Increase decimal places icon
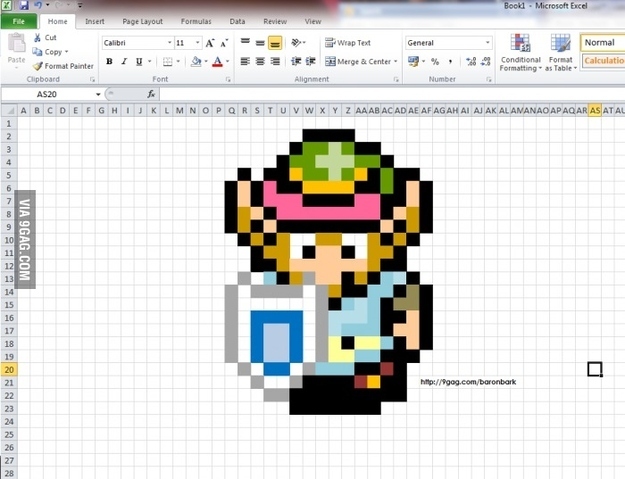The width and height of the screenshot is (625, 479). point(471,61)
